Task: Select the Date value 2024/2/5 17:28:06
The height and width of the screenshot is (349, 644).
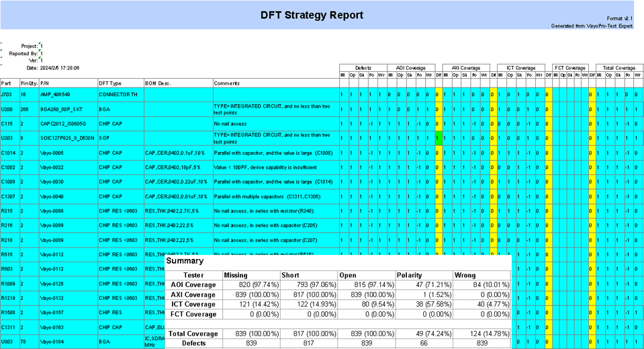Action: [x=60, y=68]
